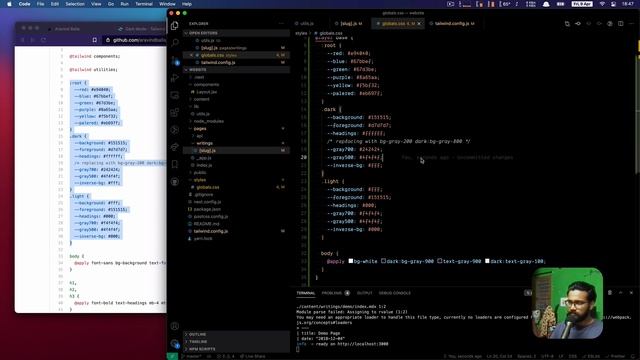This screenshot has width=640, height=360.
Task: Open the Extensions view
Action: [x=175, y=112]
